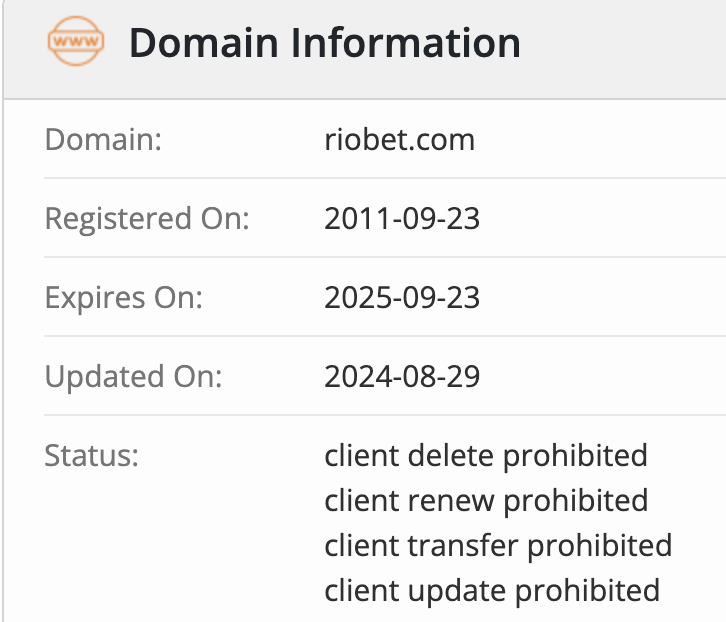Image resolution: width=726 pixels, height=622 pixels.
Task: Click the Domain: label
Action: [x=103, y=139]
